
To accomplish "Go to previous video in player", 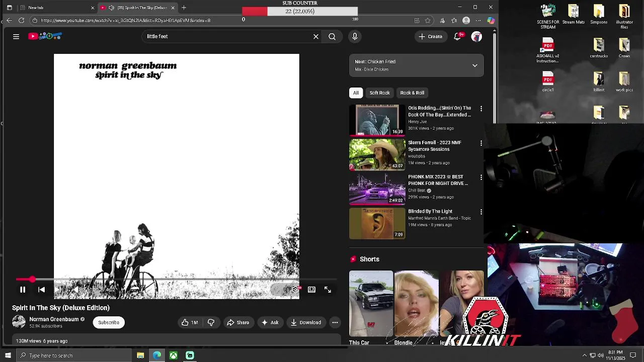I will [x=42, y=290].
